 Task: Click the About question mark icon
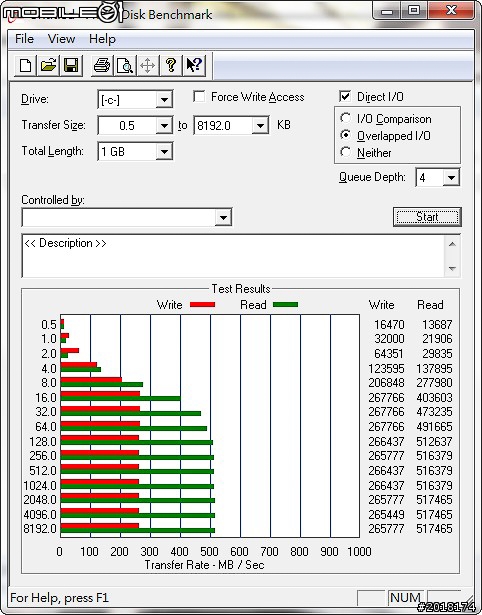(171, 65)
